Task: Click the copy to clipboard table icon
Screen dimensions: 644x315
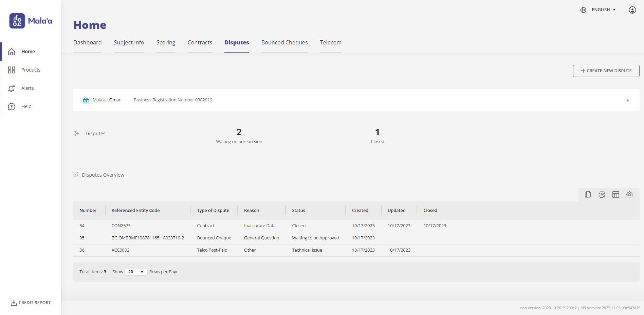Action: 588,195
